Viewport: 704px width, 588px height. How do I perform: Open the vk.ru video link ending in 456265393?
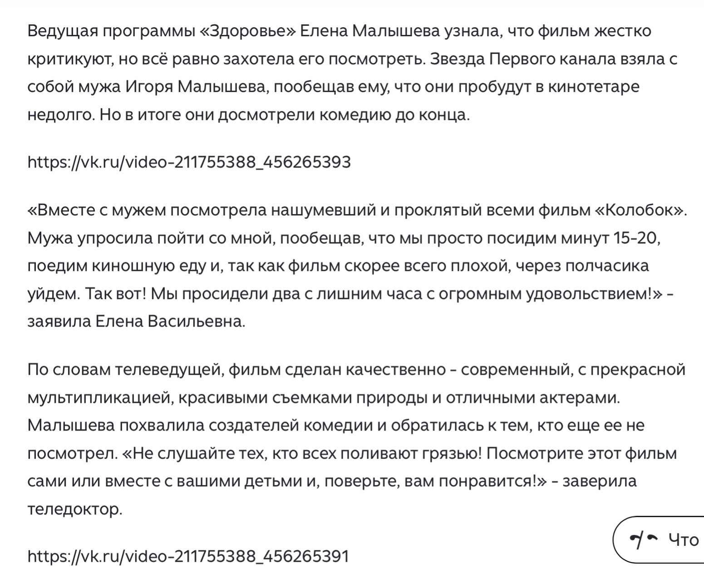click(x=189, y=162)
